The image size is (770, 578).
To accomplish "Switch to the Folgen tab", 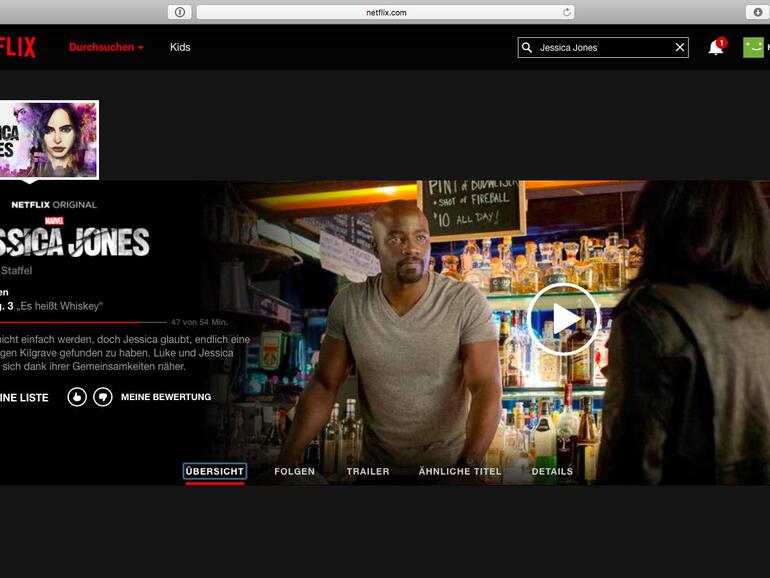I will 294,471.
